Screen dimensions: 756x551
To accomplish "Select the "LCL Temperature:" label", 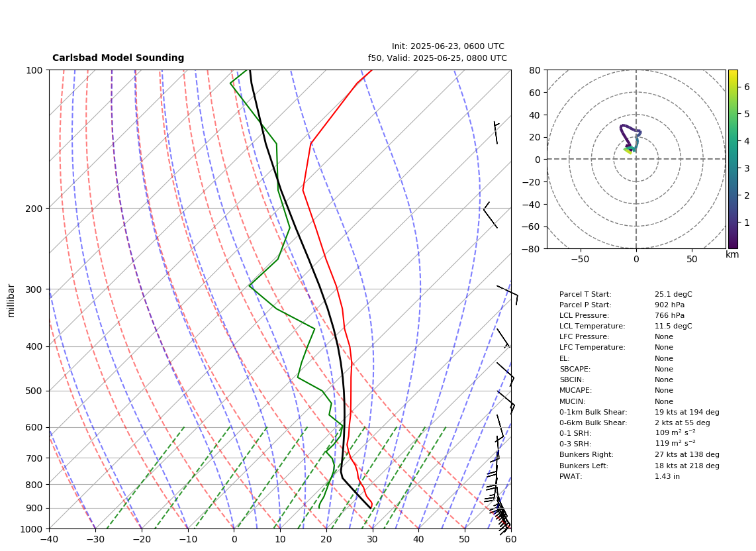I will 592,326.
